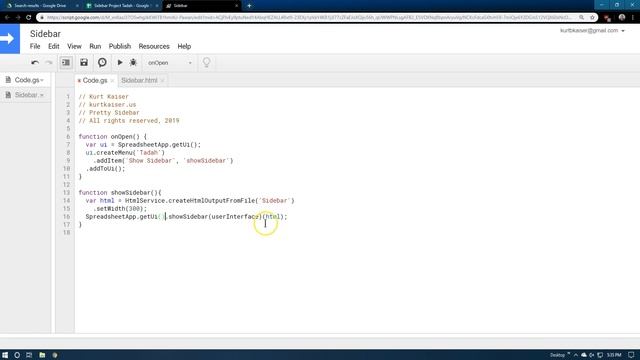
Task: Click the 'ui.createMenu('Tadah')' line
Action: 125,153
